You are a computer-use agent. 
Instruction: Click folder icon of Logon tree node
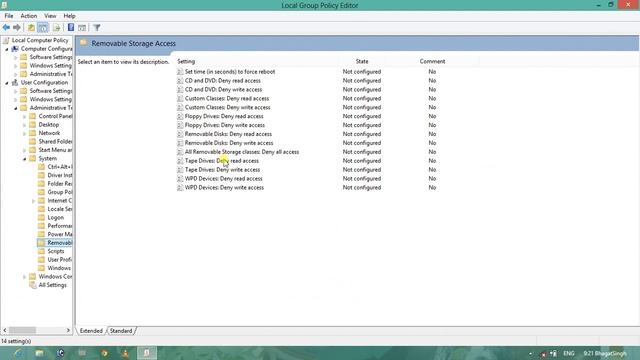[x=41, y=217]
